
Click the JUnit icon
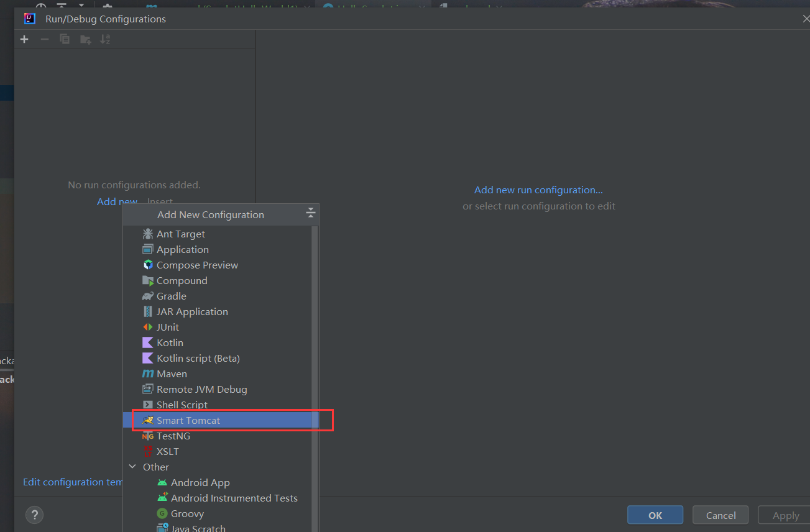(147, 327)
